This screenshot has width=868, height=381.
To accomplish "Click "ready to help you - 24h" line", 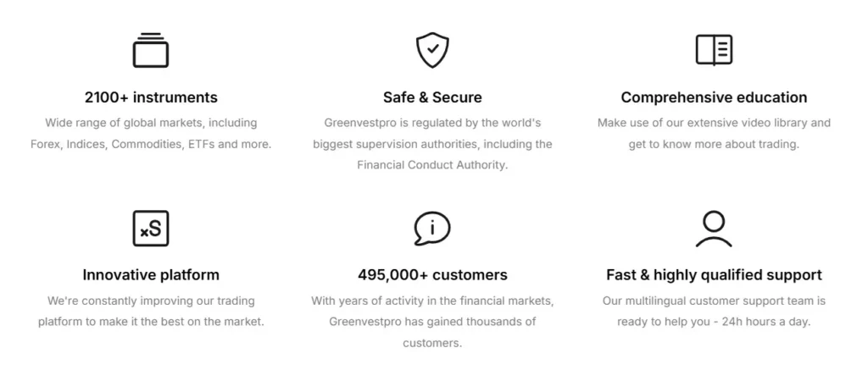I will coord(714,322).
